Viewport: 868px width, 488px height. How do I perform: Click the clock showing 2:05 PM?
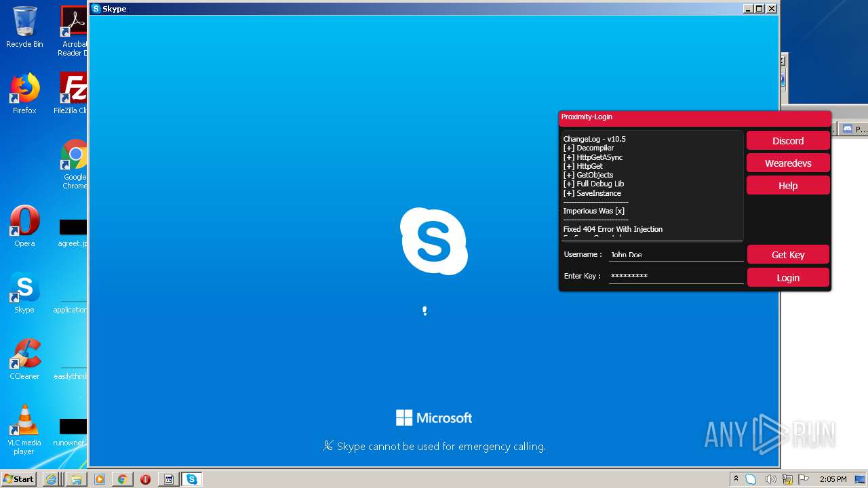click(833, 479)
